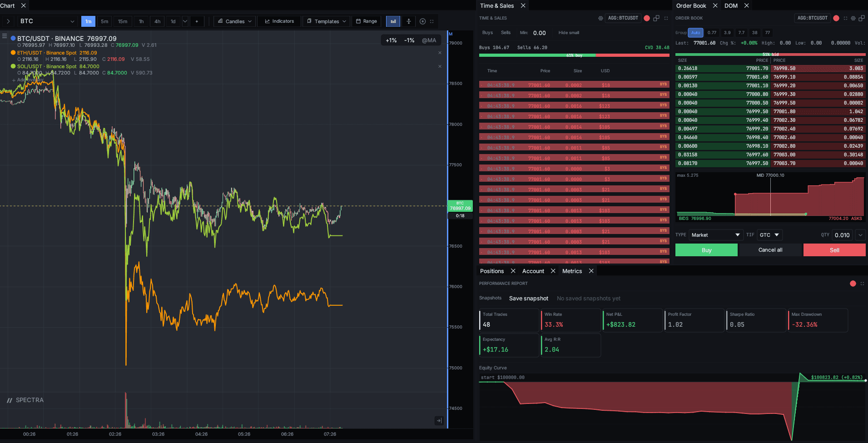The width and height of the screenshot is (868, 443).
Task: Expand more timeframes dropdown arrow
Action: tap(185, 21)
